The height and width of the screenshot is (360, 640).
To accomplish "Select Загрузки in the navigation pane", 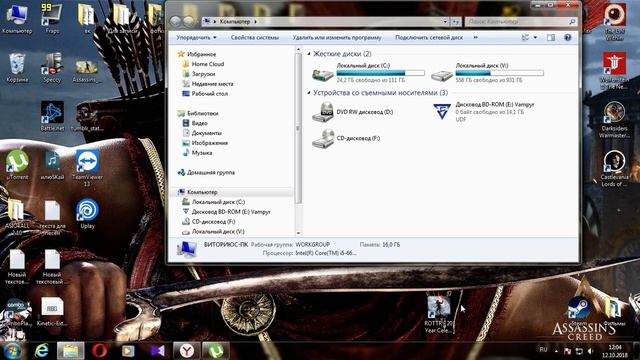I will [203, 74].
